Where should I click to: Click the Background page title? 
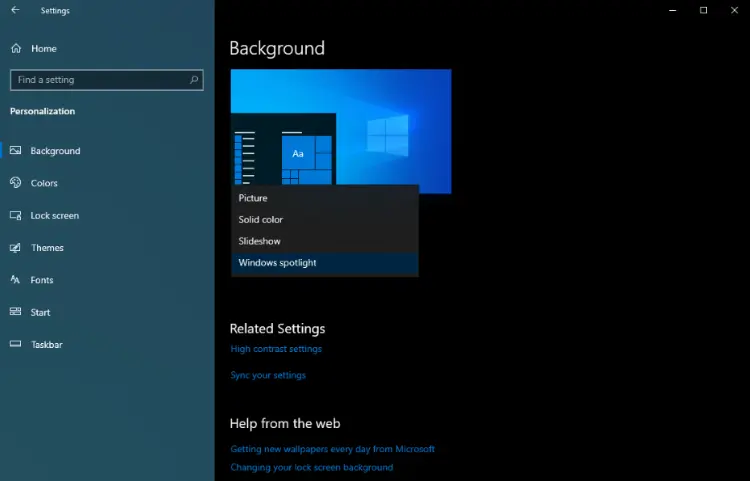pyautogui.click(x=277, y=48)
